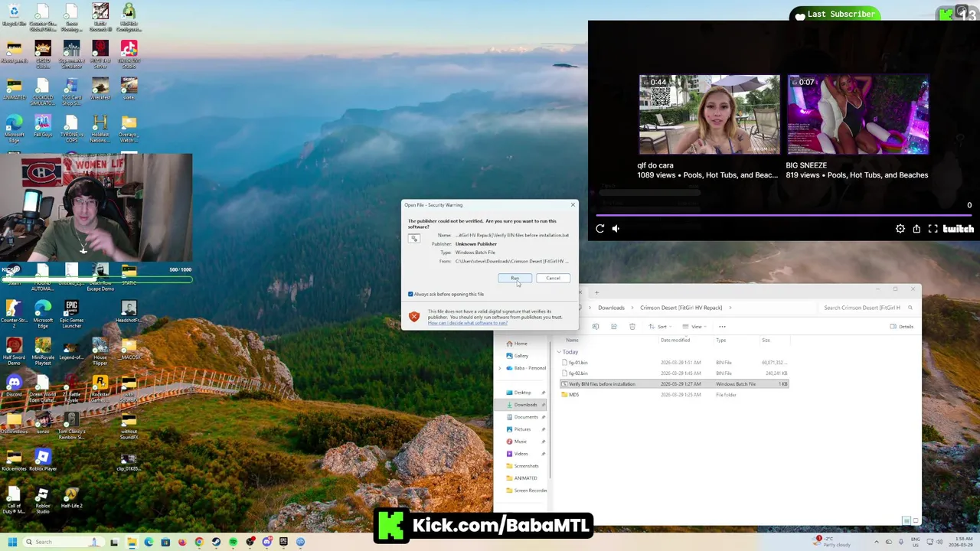Open Pictures in Explorer quick access
This screenshot has height=551, width=980.
point(523,429)
